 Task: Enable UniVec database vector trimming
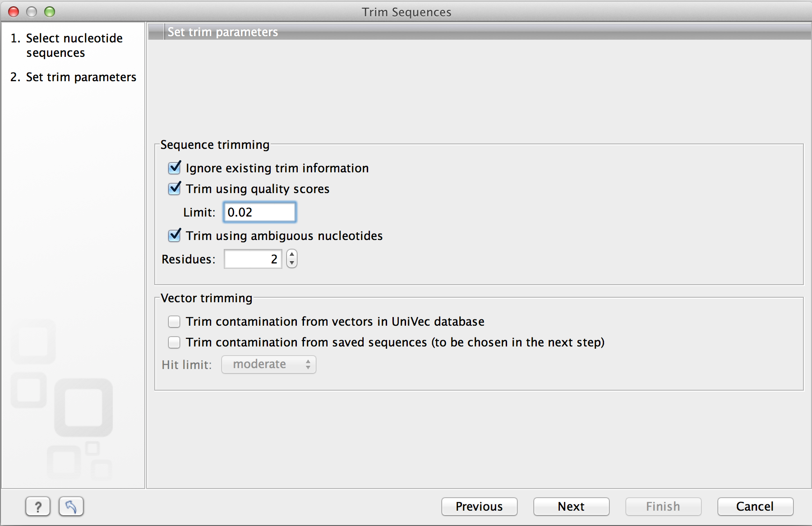pyautogui.click(x=174, y=322)
